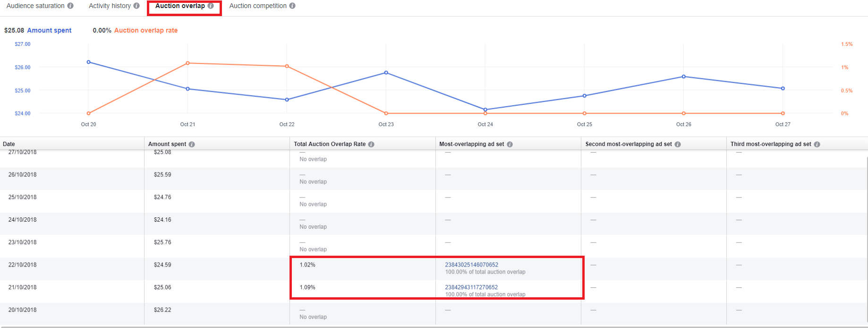Click info icon beside Activity history
Image resolution: width=868 pixels, height=328 pixels.
[x=136, y=6]
